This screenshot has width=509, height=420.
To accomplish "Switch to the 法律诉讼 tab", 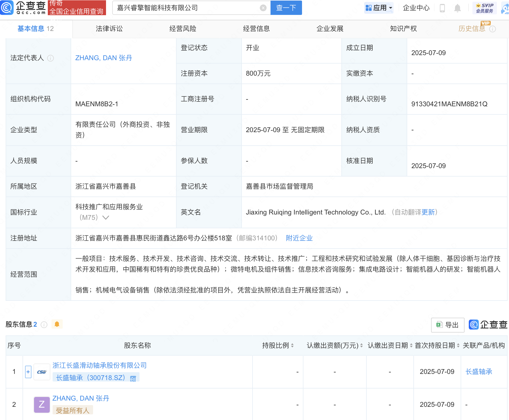I will coord(109,29).
